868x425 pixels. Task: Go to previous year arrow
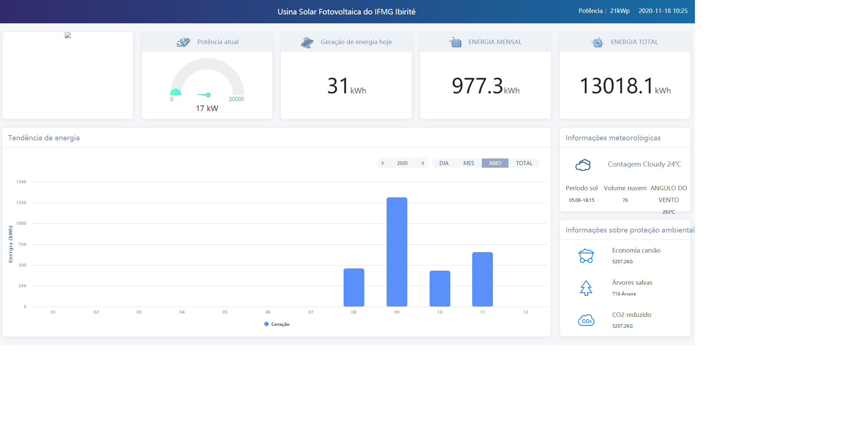tap(383, 163)
